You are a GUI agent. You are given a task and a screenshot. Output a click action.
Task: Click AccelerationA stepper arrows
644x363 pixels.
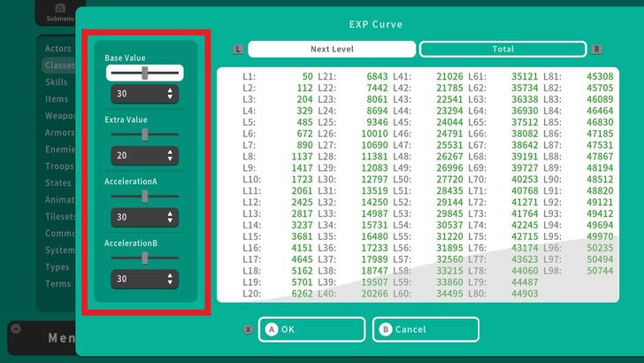[x=170, y=217]
